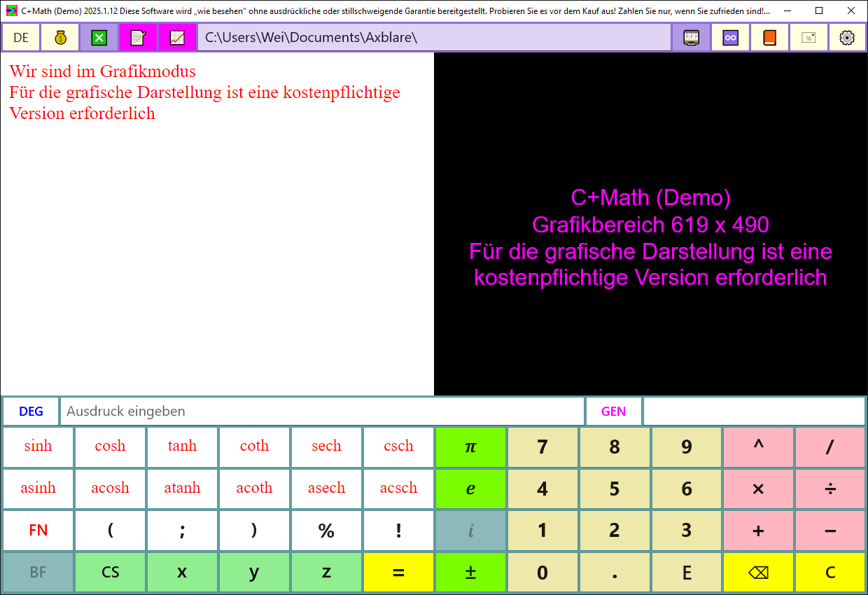Insert the sinh function
Image resolution: width=868 pixels, height=595 pixels.
(38, 447)
